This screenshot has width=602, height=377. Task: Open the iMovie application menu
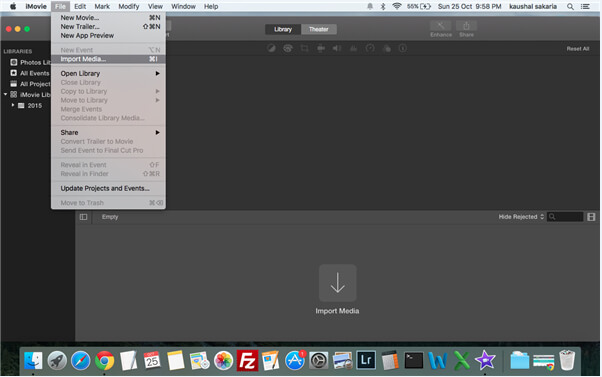pyautogui.click(x=36, y=7)
